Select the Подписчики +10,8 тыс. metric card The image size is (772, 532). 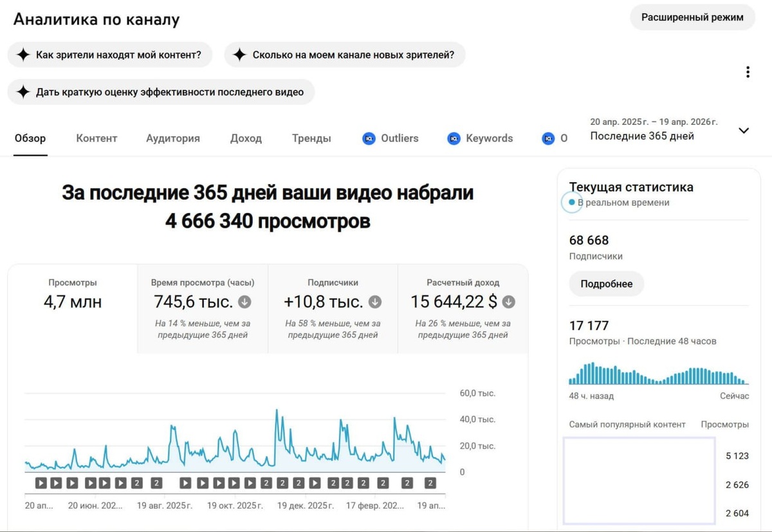[x=333, y=309]
